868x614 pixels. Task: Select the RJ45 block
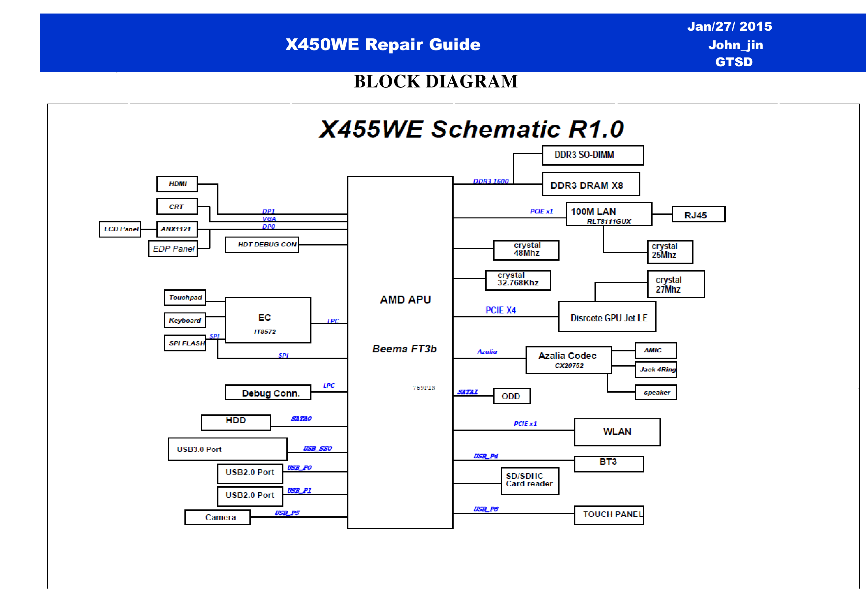(699, 214)
